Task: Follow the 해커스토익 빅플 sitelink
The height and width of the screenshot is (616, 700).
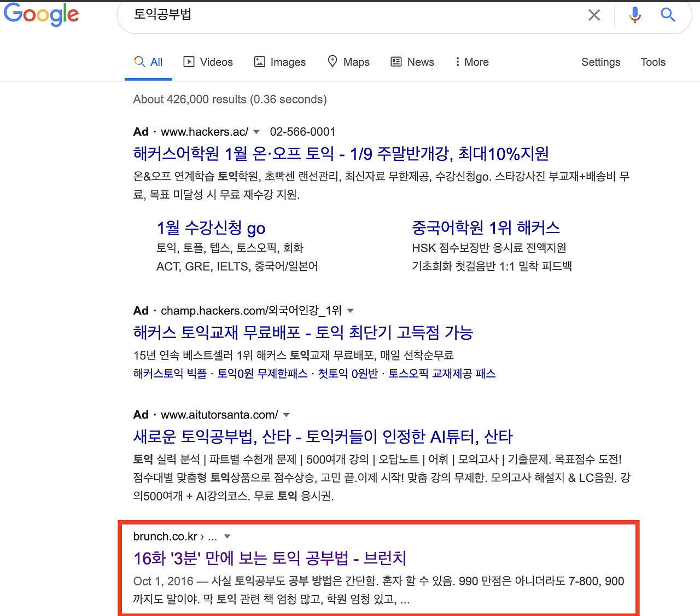Action: pyautogui.click(x=170, y=374)
